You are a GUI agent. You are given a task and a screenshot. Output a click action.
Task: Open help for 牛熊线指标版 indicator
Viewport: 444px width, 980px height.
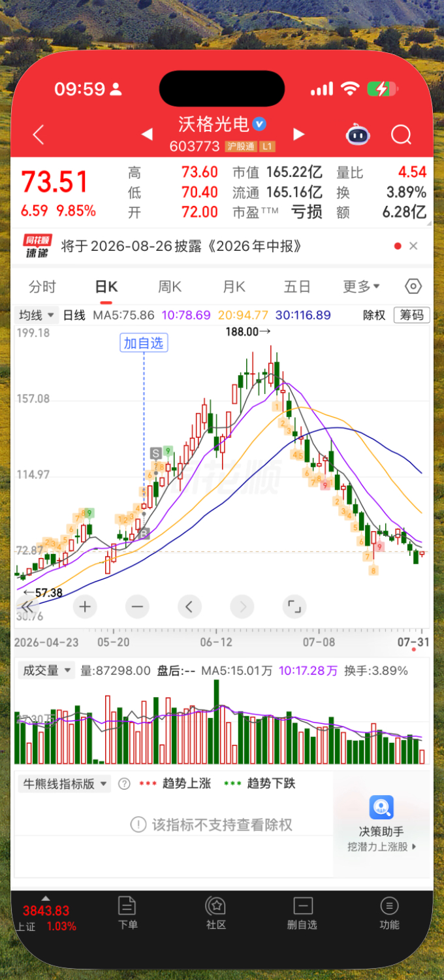[124, 783]
